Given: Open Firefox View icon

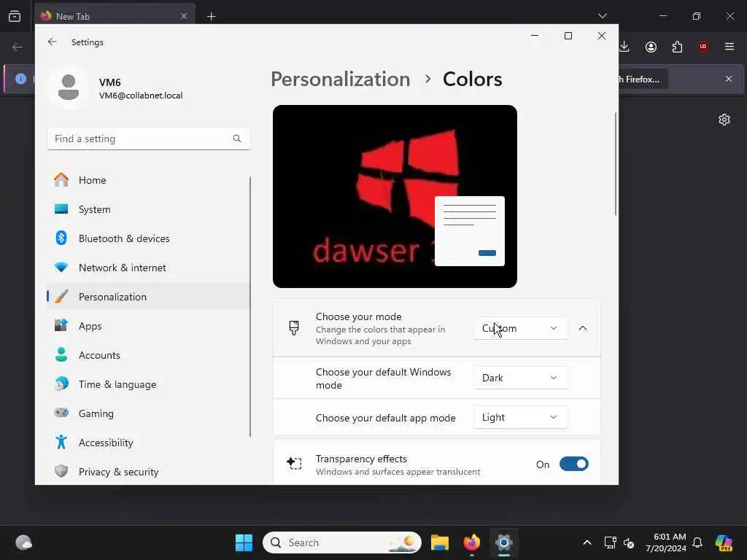Looking at the screenshot, I should click(15, 16).
